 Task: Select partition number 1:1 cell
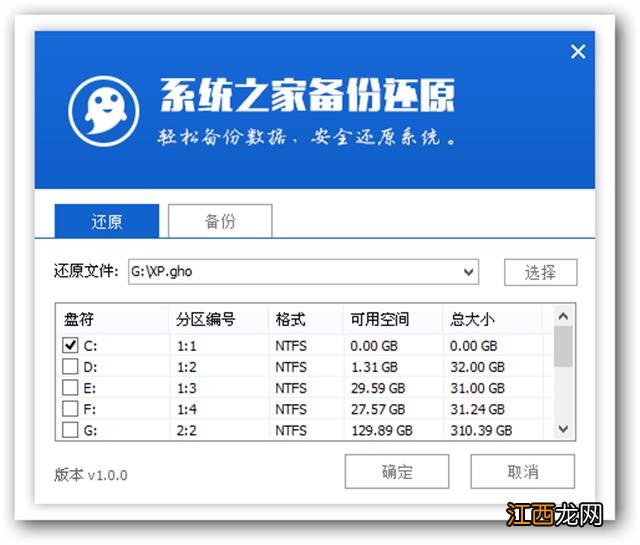(187, 346)
